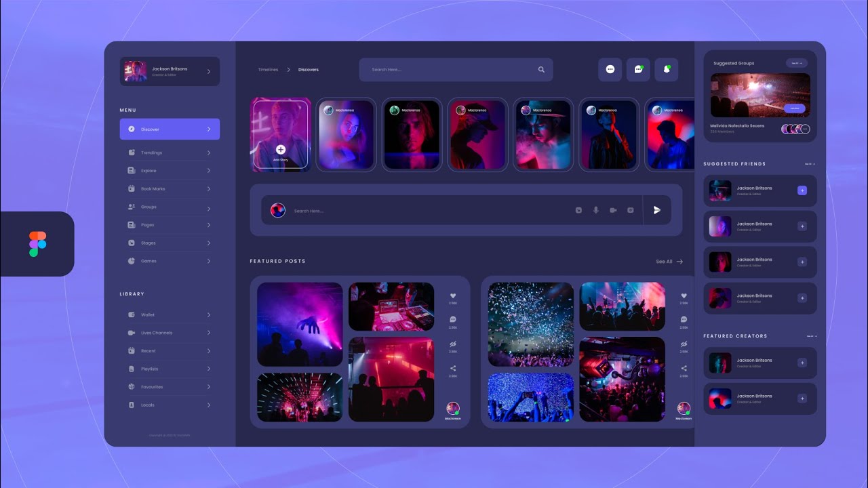The width and height of the screenshot is (868, 488).
Task: Click the crossed-eye hide icon on confetti post
Action: click(684, 344)
